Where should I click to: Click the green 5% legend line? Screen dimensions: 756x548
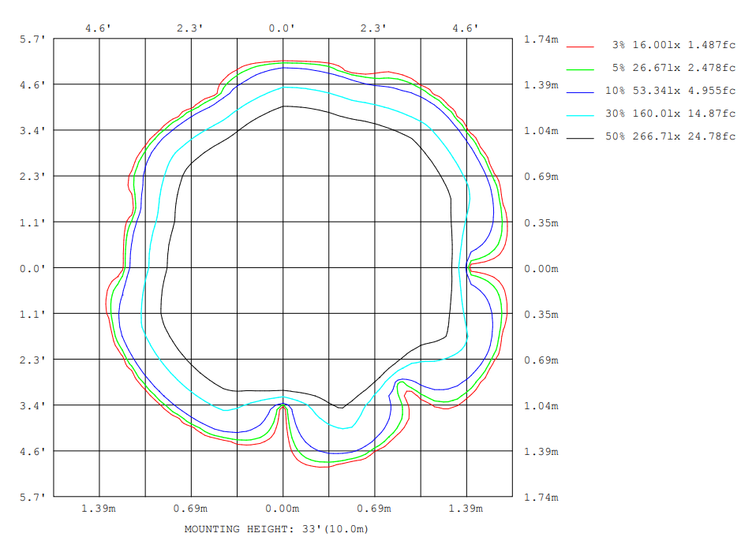point(580,70)
